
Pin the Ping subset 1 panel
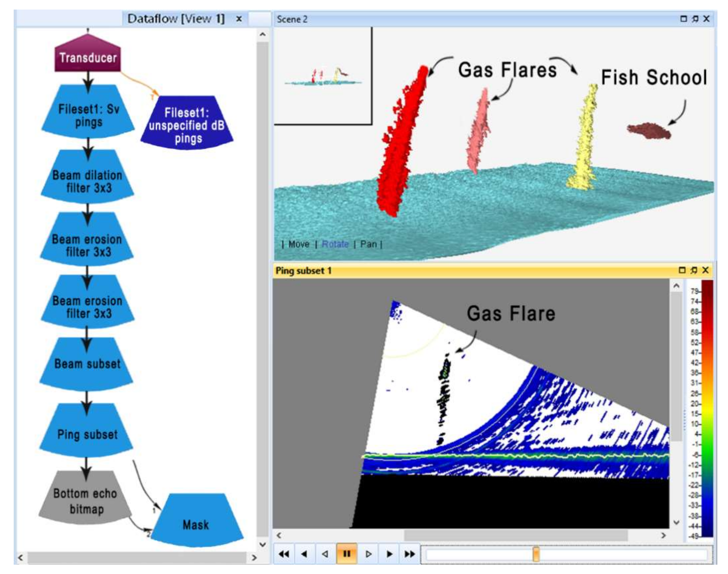pyautogui.click(x=694, y=270)
